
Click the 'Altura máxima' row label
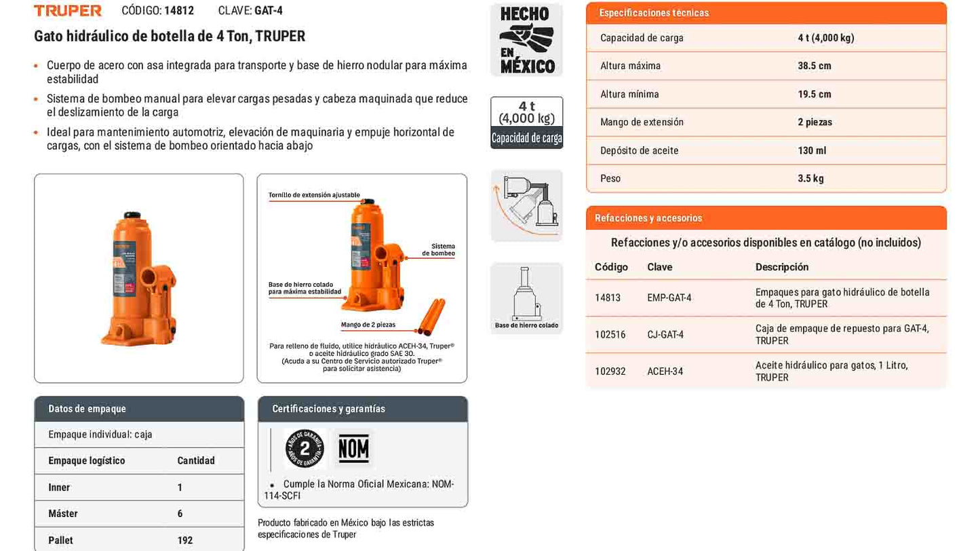[630, 66]
